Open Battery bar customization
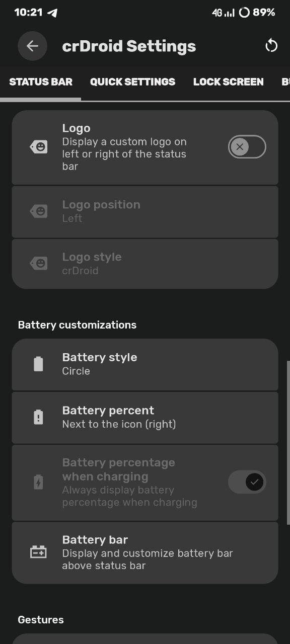The width and height of the screenshot is (290, 644). coord(145,552)
